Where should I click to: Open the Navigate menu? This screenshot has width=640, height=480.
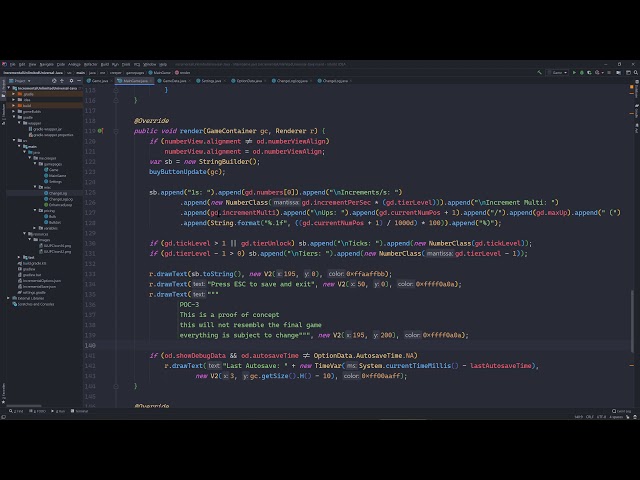[47, 64]
